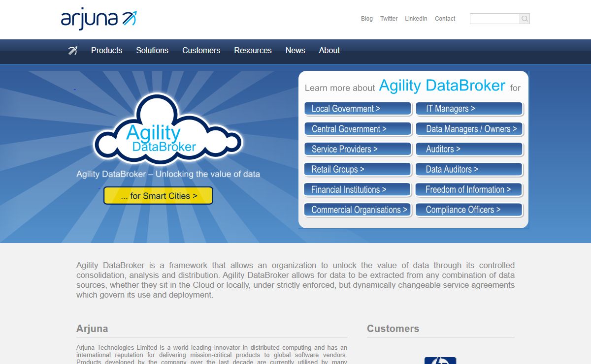Open the Solutions menu

[x=152, y=50]
